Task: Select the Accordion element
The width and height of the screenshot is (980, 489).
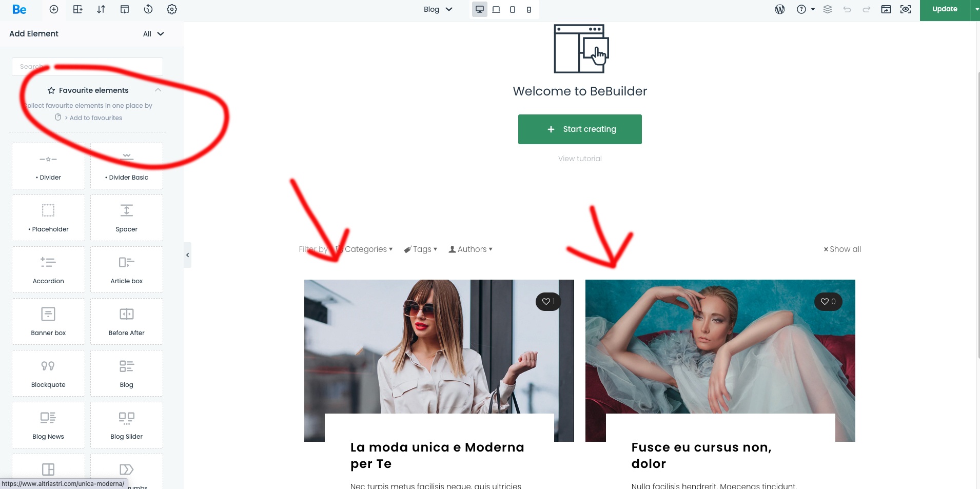Action: (x=48, y=269)
